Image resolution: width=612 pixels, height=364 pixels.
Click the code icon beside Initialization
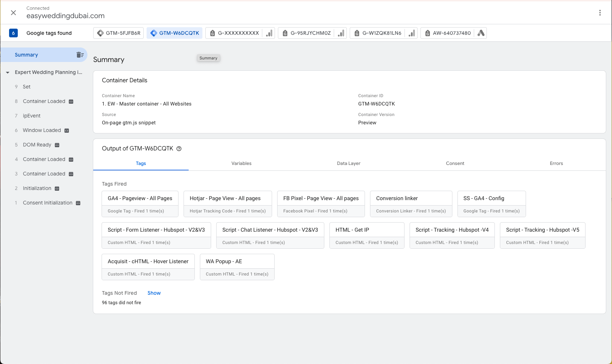[x=57, y=189]
